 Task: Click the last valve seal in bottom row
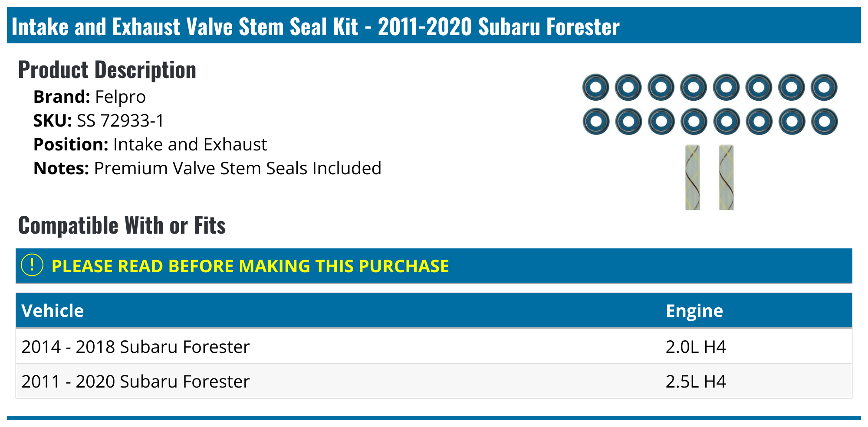click(824, 121)
